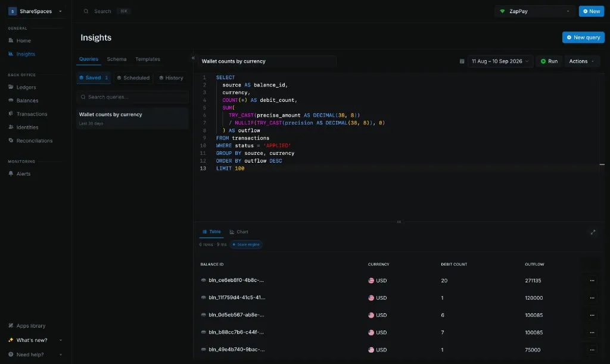
Task: Click the search magnifier icon in top bar
Action: (x=86, y=11)
